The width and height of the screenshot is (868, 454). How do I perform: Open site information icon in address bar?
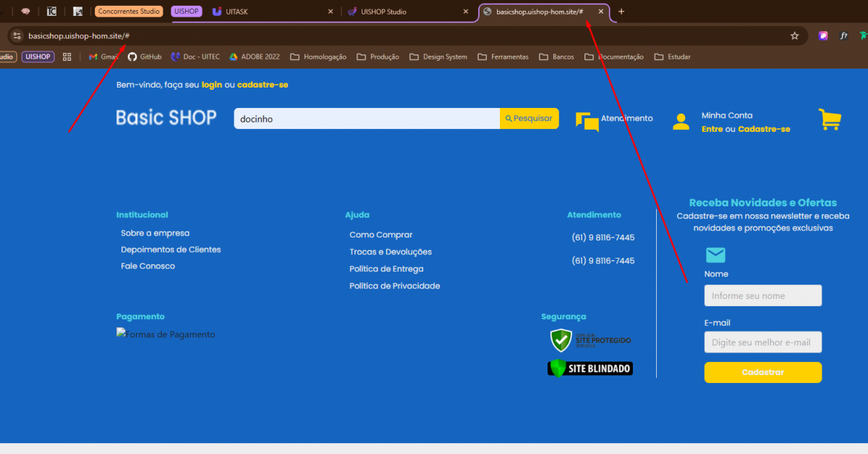point(17,35)
